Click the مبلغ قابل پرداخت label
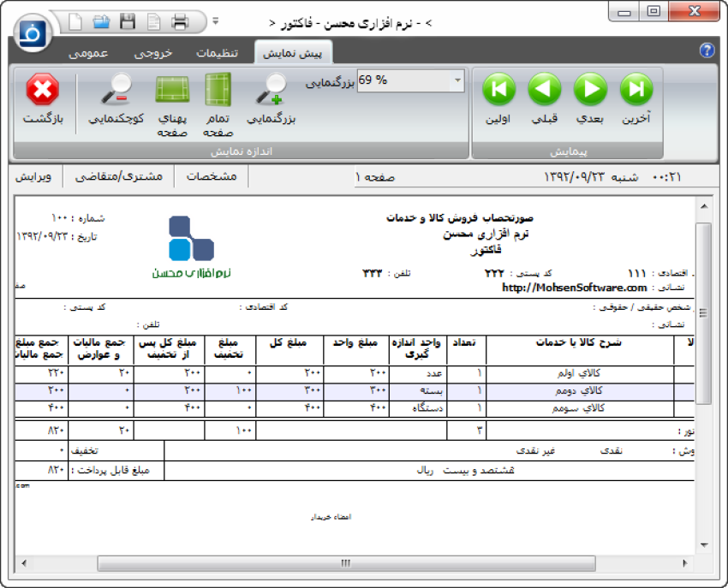Image resolution: width=728 pixels, height=588 pixels. point(110,470)
